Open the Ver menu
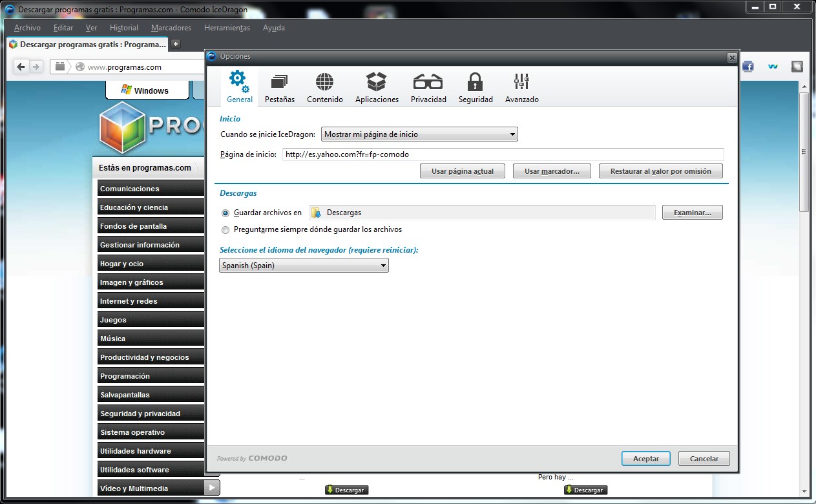This screenshot has height=504, width=816. 91,28
